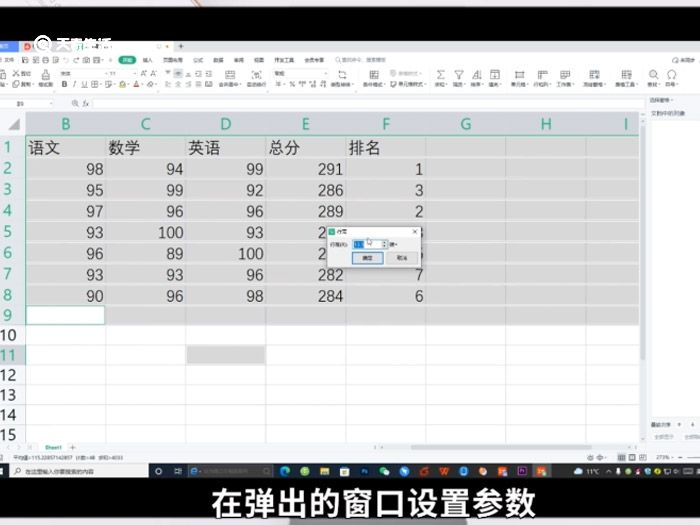Click the AutoSum sigma icon
Screen dimensions: 700x525
pyautogui.click(x=441, y=75)
